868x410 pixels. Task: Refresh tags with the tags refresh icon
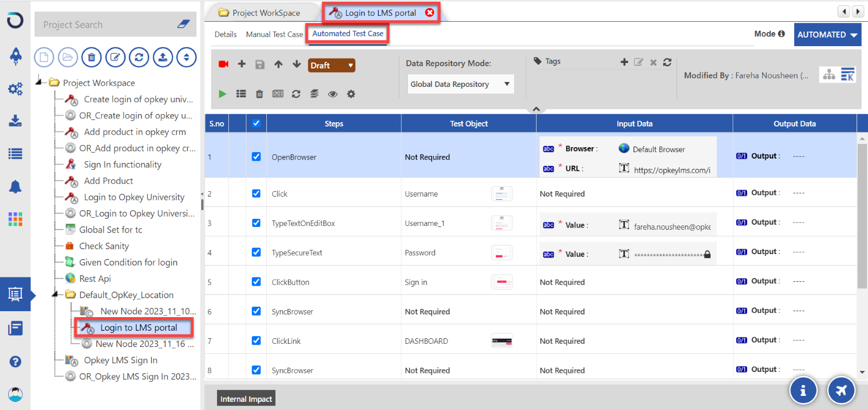667,62
